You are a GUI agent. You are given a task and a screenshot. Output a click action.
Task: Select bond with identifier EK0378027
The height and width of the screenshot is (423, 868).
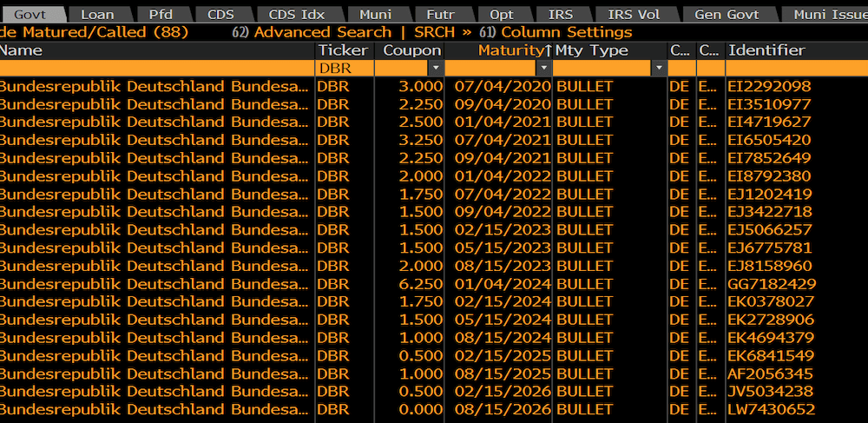[771, 301]
